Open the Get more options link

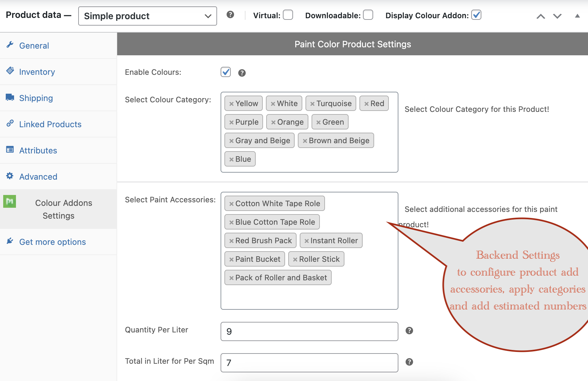[x=52, y=242]
